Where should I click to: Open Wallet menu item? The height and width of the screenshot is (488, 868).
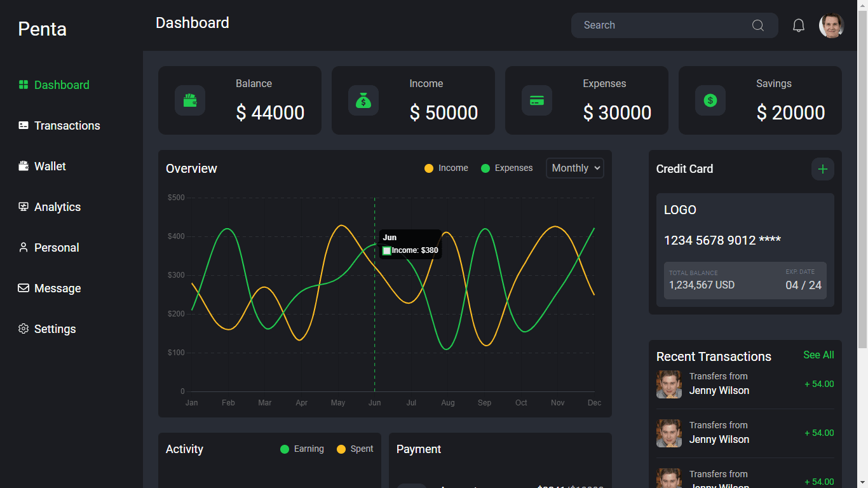(50, 166)
